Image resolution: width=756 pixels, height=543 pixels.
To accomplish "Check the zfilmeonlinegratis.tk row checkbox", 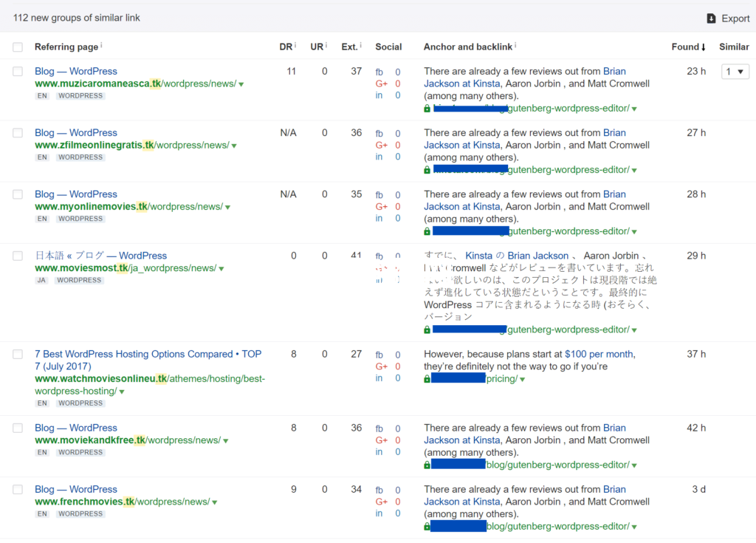I will point(18,133).
